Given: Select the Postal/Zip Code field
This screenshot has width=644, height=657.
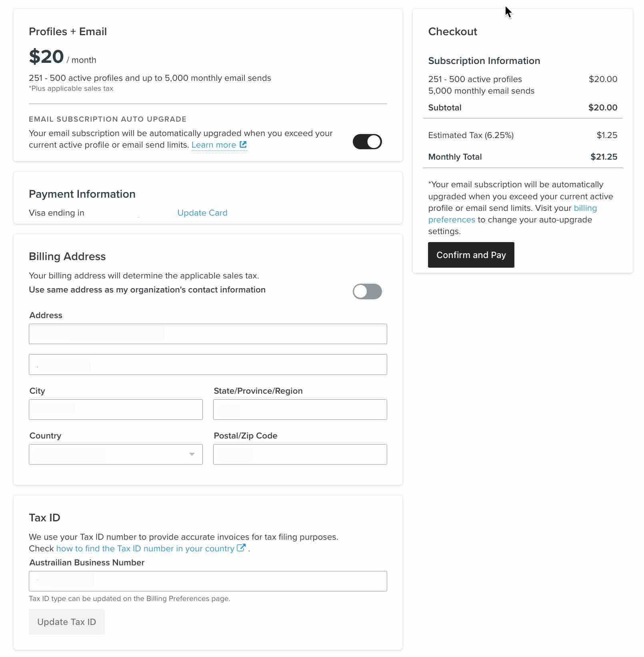Looking at the screenshot, I should (x=300, y=454).
